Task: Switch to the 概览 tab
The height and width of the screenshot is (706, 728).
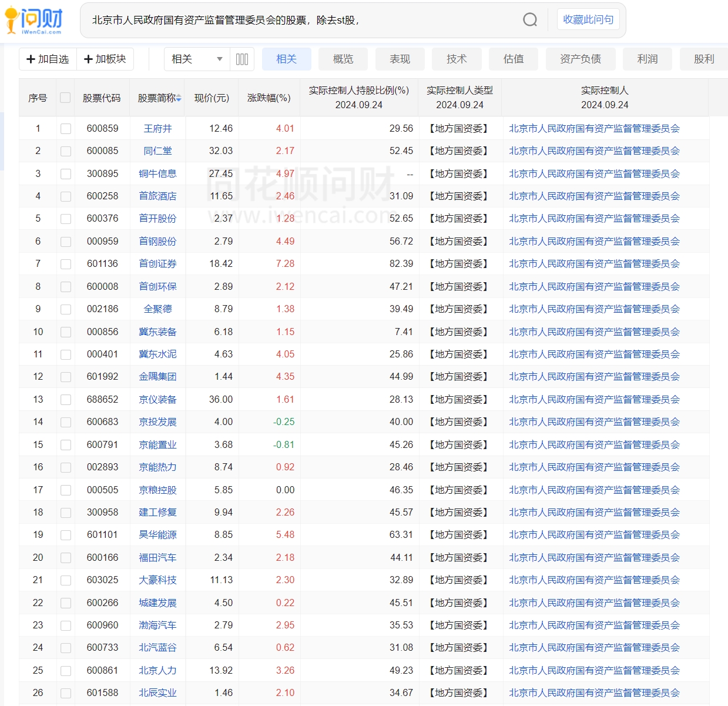Action: (x=343, y=59)
